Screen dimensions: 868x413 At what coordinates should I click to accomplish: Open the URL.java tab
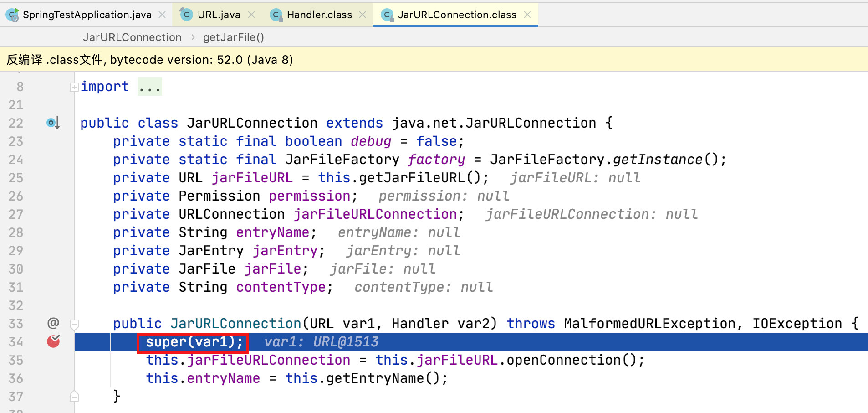click(x=219, y=15)
